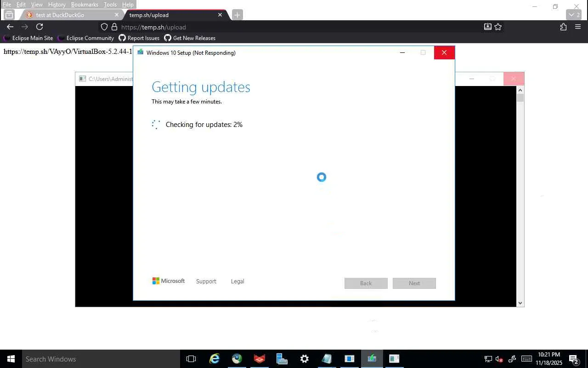Click the pen/link tray icon
Viewport: 588px width, 368px height.
(x=513, y=359)
